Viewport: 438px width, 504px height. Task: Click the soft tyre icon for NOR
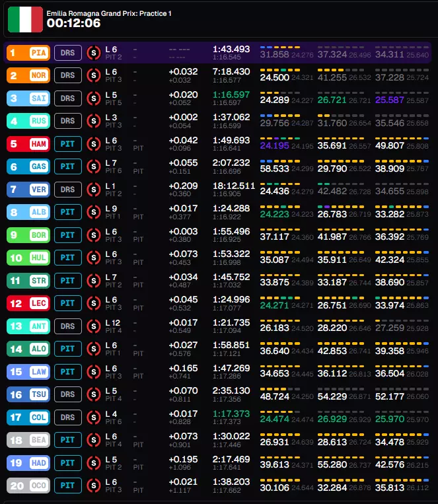tap(94, 75)
